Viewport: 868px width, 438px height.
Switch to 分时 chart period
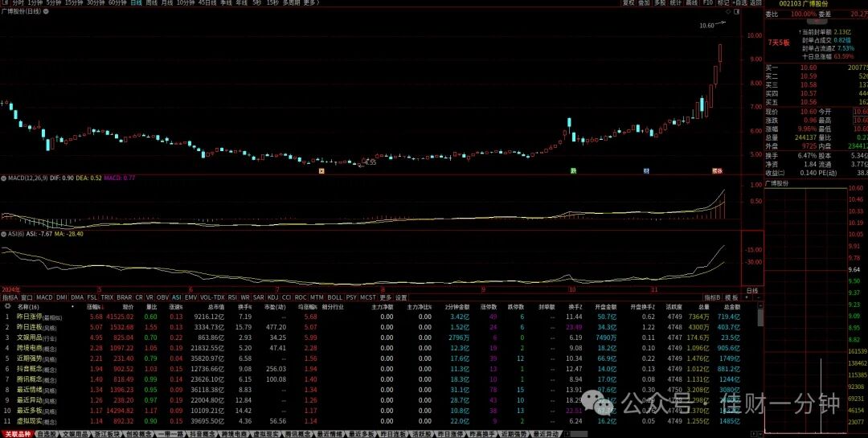[x=18, y=2]
